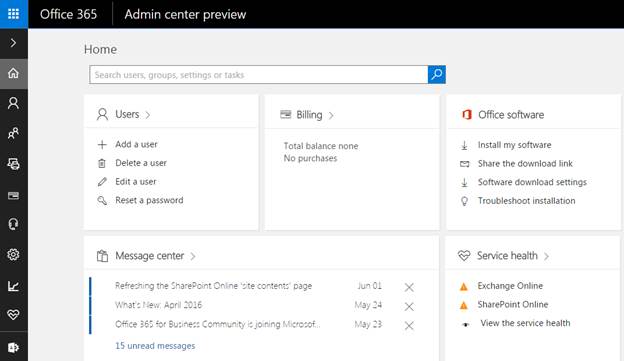Open Support headset icon in sidebar
624x361 pixels.
point(14,224)
